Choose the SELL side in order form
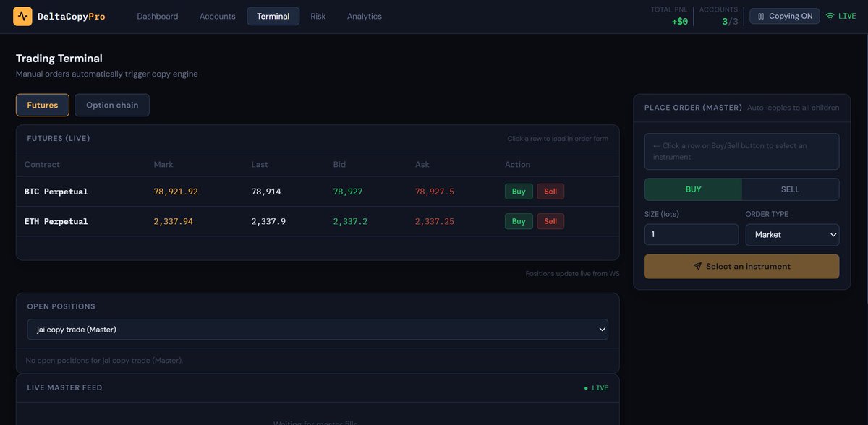868x425 pixels. [791, 189]
